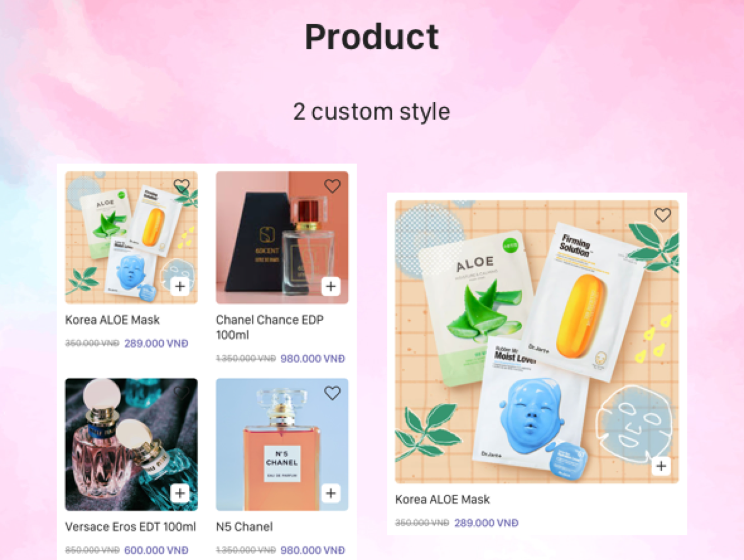View the Versace Eros perfume photo

point(131,445)
